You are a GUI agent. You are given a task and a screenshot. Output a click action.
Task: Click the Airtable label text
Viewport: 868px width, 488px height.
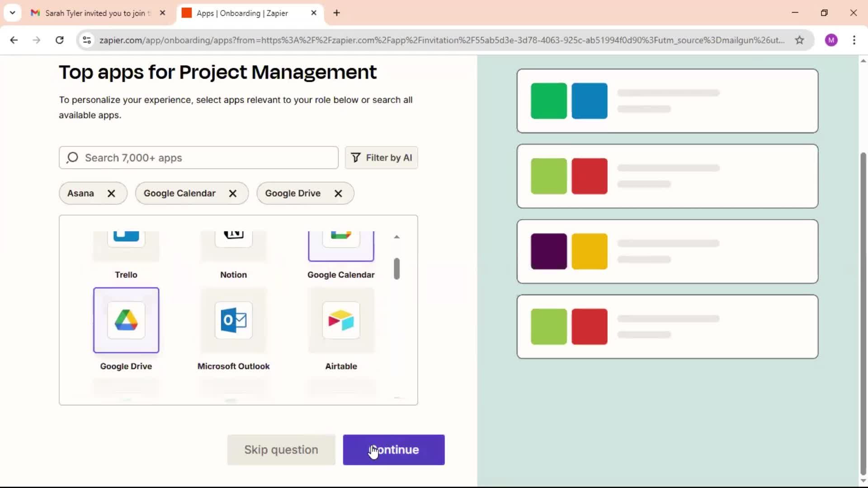pos(341,366)
